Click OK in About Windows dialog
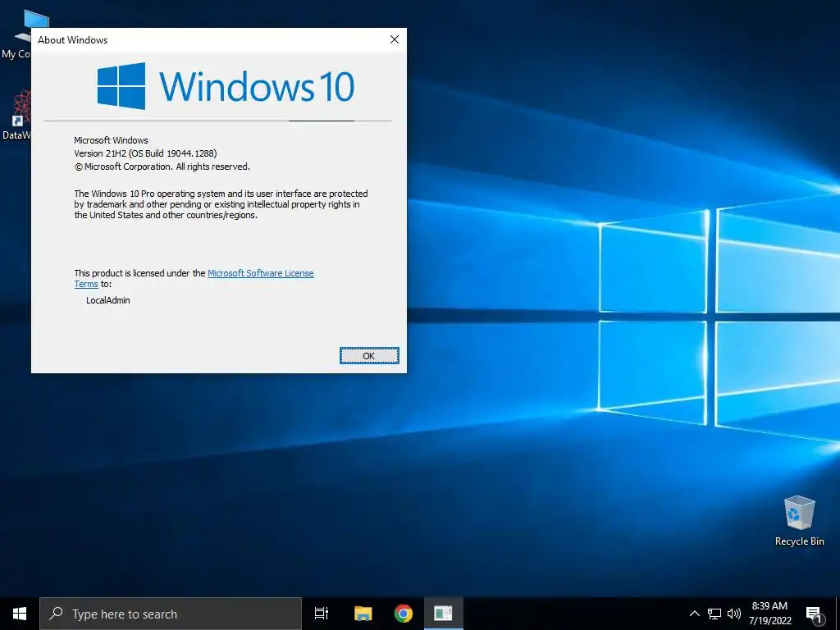This screenshot has width=840, height=630. pyautogui.click(x=369, y=356)
